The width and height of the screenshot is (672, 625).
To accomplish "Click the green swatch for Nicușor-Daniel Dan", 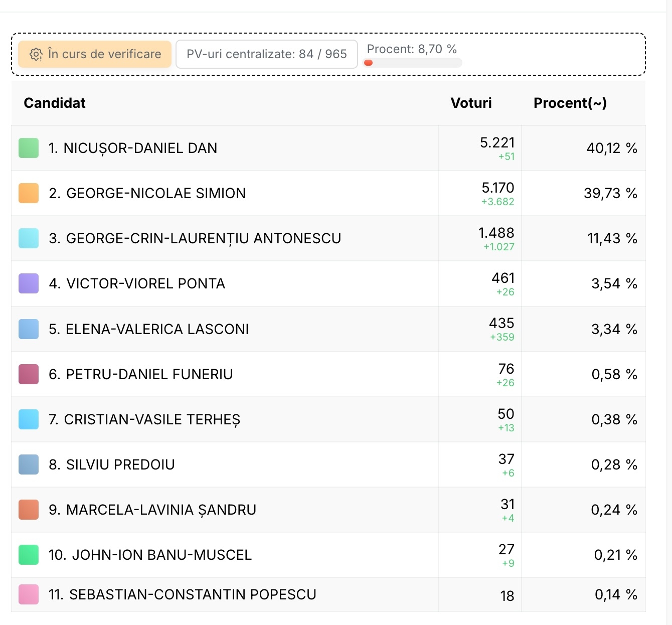I will point(29,148).
